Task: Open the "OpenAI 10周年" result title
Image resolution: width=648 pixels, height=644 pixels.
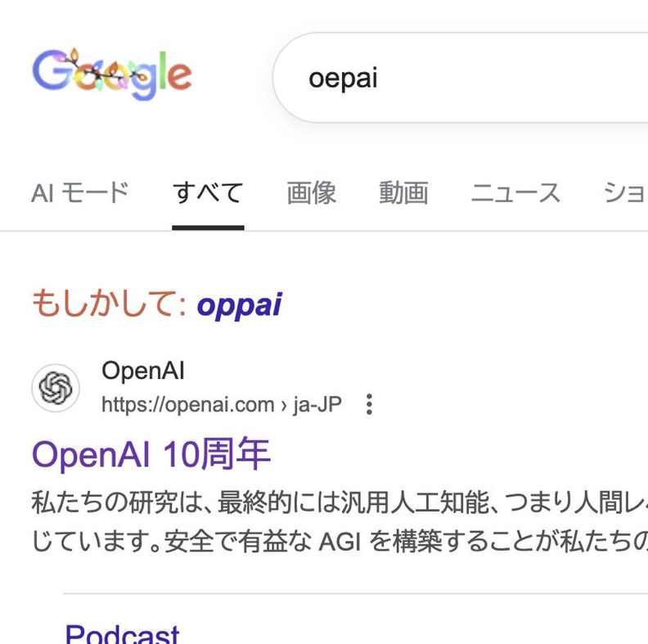Action: point(151,454)
